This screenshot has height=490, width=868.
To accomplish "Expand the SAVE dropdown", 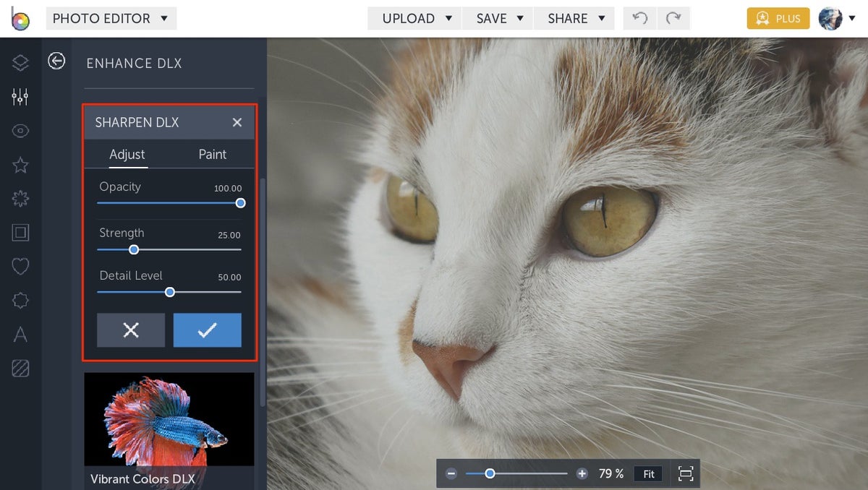I will point(498,18).
